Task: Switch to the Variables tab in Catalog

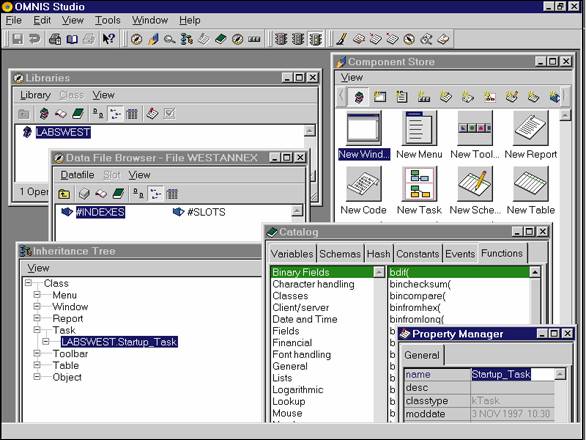Action: (x=292, y=254)
